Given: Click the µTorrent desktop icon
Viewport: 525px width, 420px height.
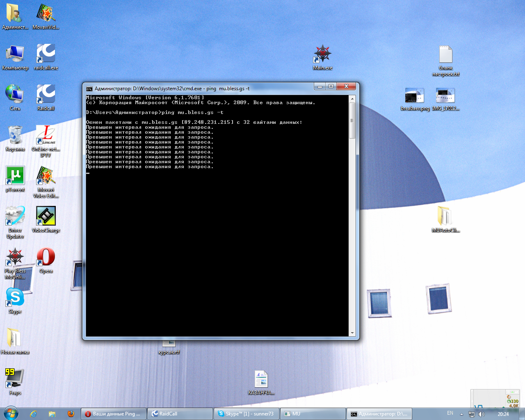Looking at the screenshot, I should 15,176.
